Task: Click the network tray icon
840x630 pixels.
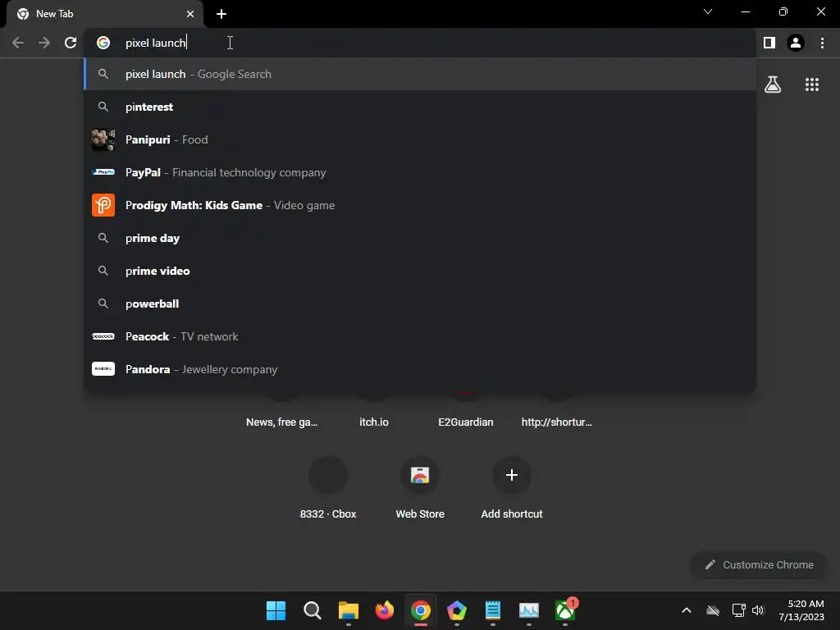Action: coord(739,610)
